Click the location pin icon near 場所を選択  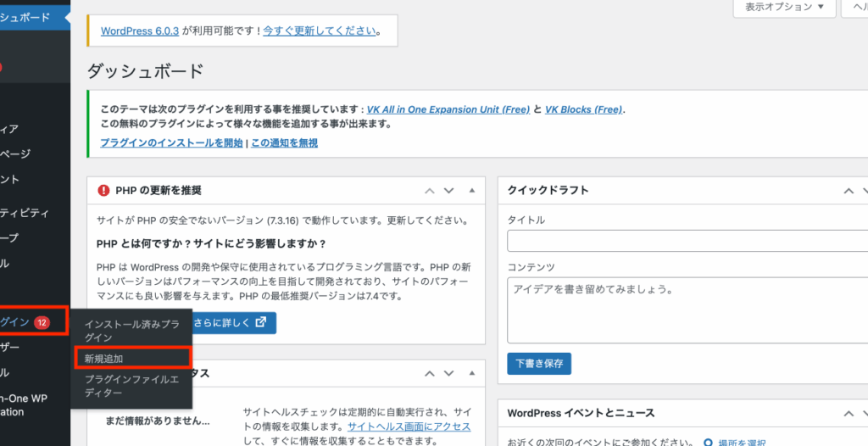(x=709, y=443)
